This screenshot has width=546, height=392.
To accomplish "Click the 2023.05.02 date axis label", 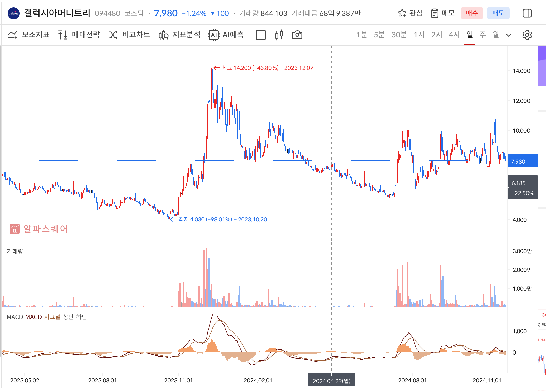I will (x=25, y=380).
